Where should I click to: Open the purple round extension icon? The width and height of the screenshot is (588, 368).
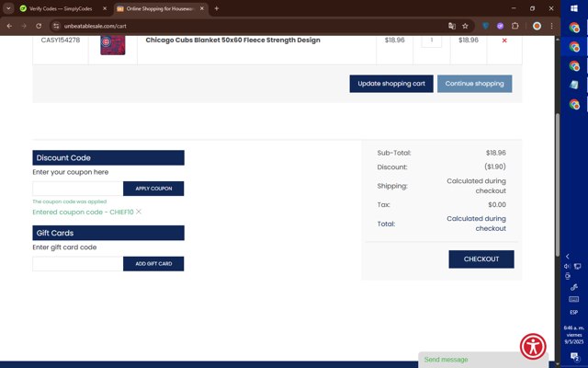point(500,26)
